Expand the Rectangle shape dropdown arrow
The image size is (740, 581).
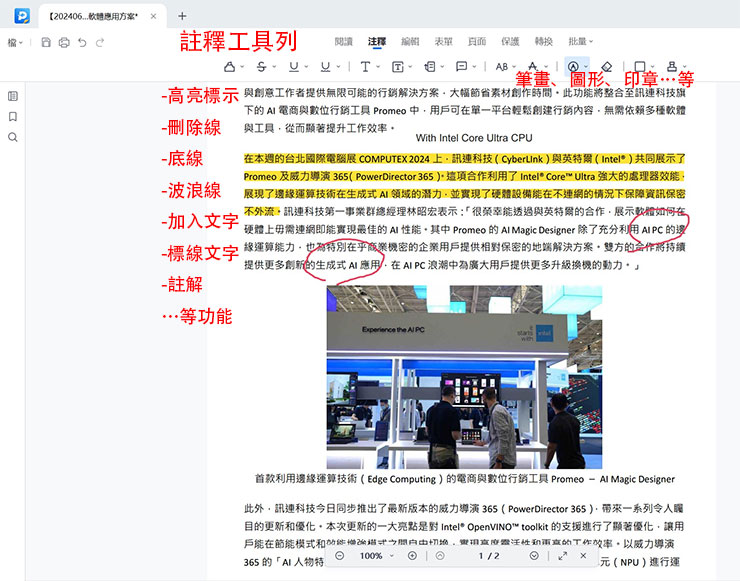tap(652, 67)
